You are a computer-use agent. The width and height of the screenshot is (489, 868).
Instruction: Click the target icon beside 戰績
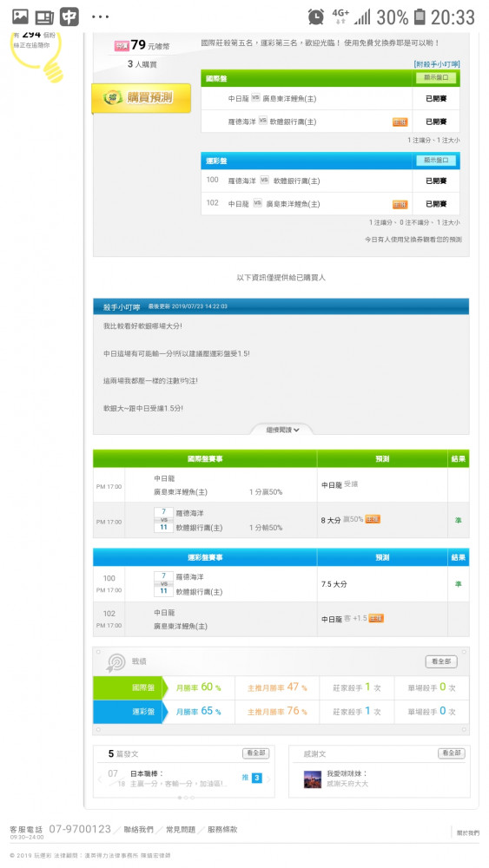point(116,662)
